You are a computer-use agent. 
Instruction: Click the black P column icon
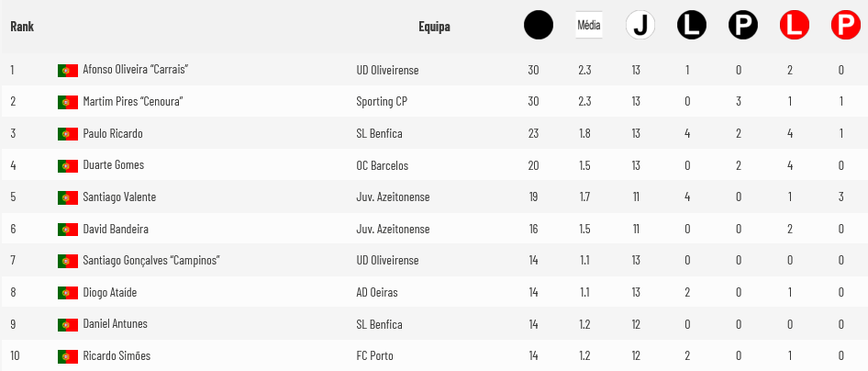743,26
